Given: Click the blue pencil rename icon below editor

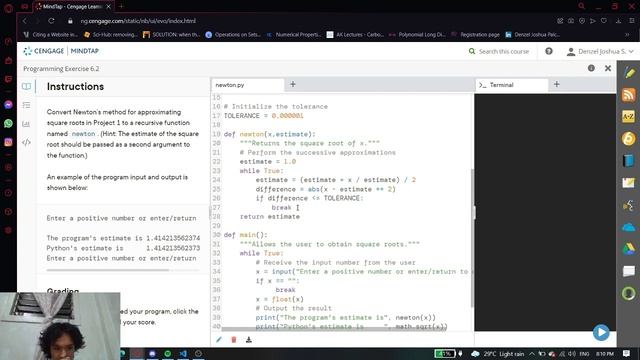Looking at the screenshot, I should (219, 340).
